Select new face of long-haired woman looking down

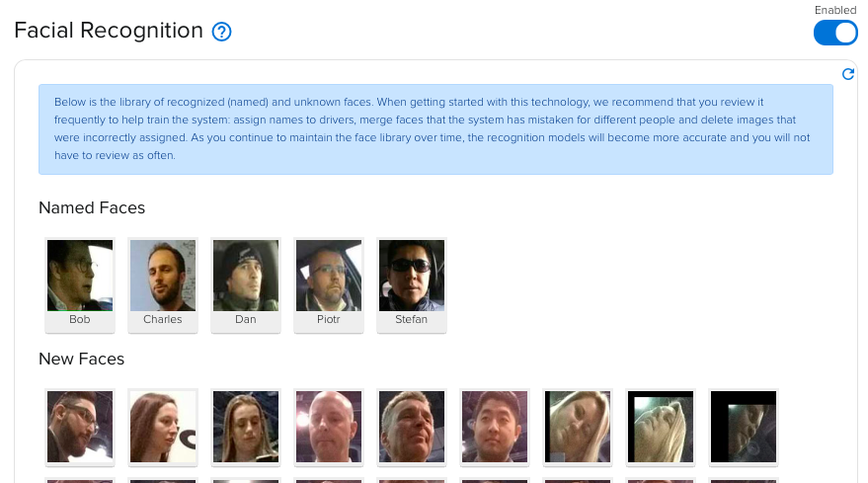pos(246,427)
